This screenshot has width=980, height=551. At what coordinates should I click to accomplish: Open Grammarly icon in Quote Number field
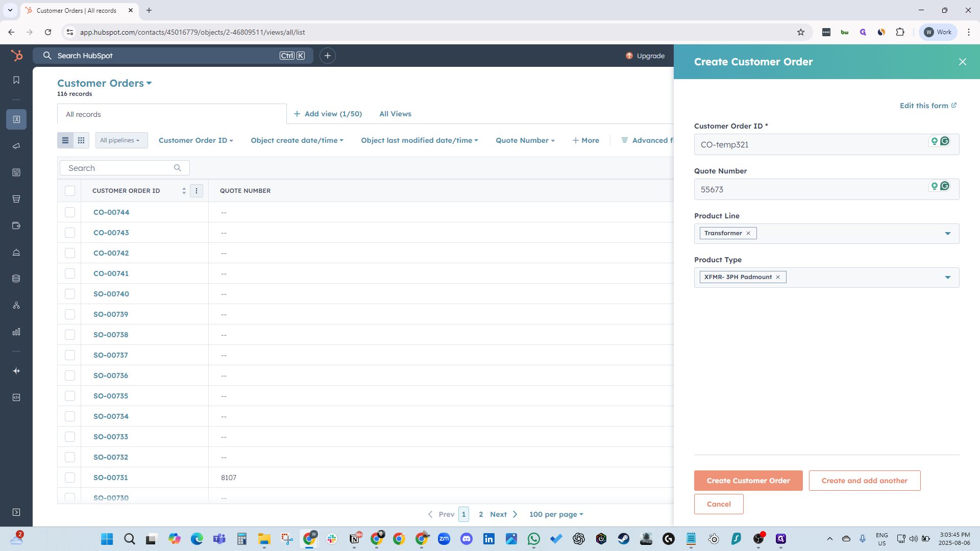(945, 186)
